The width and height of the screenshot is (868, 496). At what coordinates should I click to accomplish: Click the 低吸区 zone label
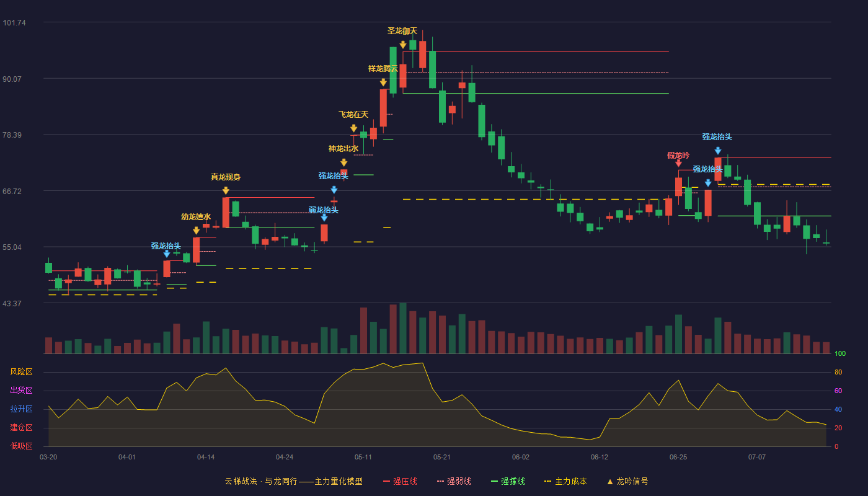pyautogui.click(x=21, y=445)
